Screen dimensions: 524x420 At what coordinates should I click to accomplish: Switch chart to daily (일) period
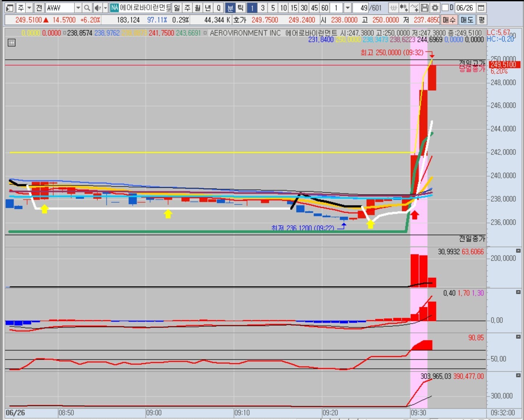[177, 8]
